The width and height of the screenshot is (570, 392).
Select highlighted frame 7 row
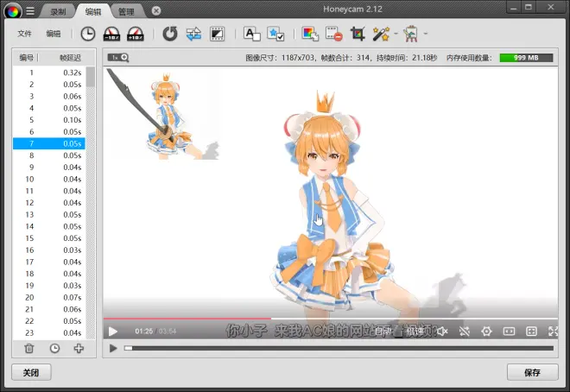click(49, 143)
